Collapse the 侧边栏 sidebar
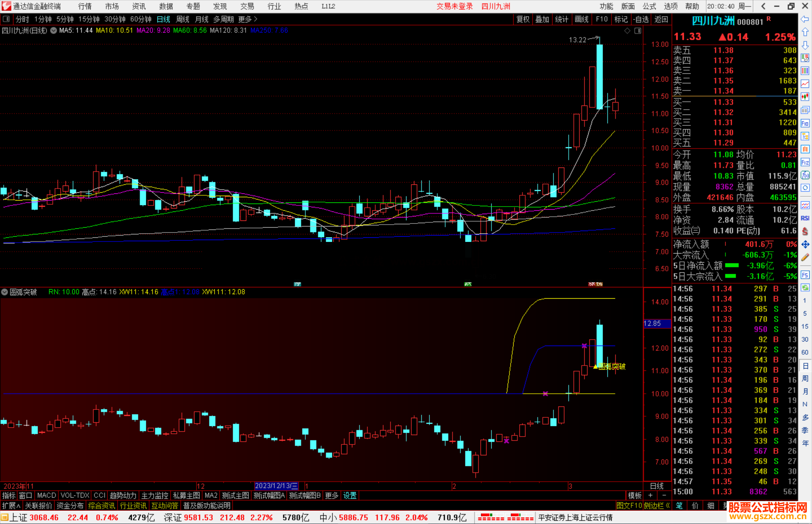Screen dimensions: 812x524 656,506
